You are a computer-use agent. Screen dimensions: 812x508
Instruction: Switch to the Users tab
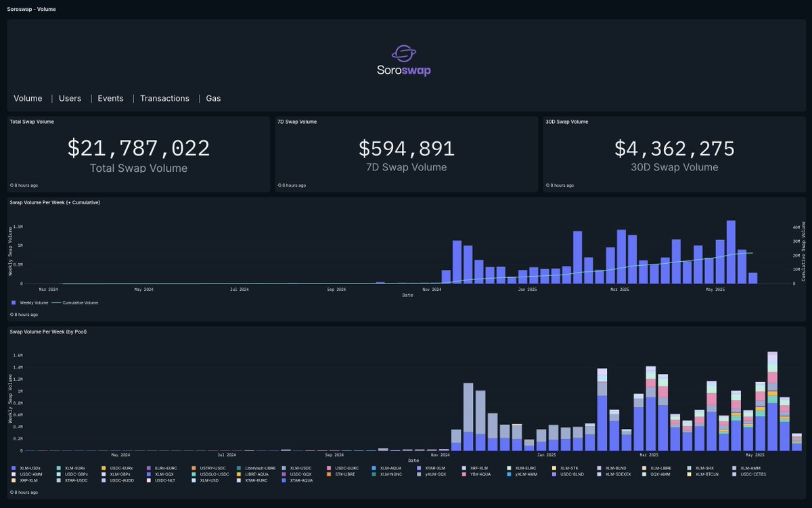(x=69, y=98)
